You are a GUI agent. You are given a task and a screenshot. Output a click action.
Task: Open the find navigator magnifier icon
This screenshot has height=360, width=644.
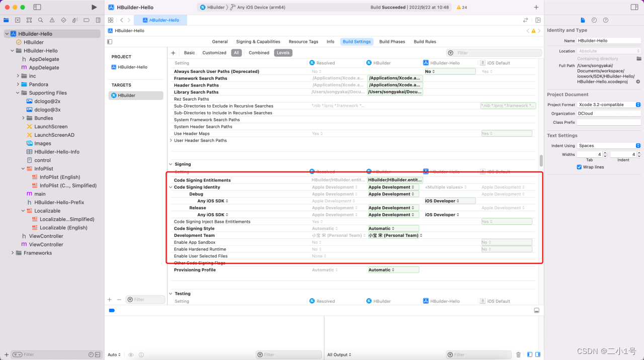coord(41,20)
